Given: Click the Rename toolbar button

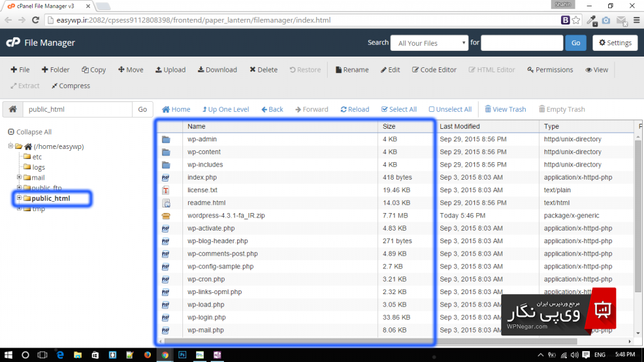Looking at the screenshot, I should (x=352, y=70).
